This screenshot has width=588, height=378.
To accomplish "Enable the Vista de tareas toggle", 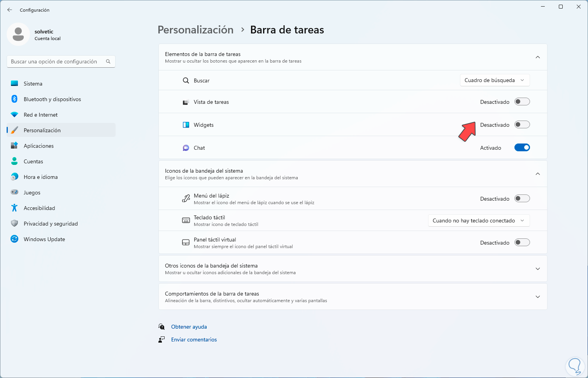I will tap(522, 102).
